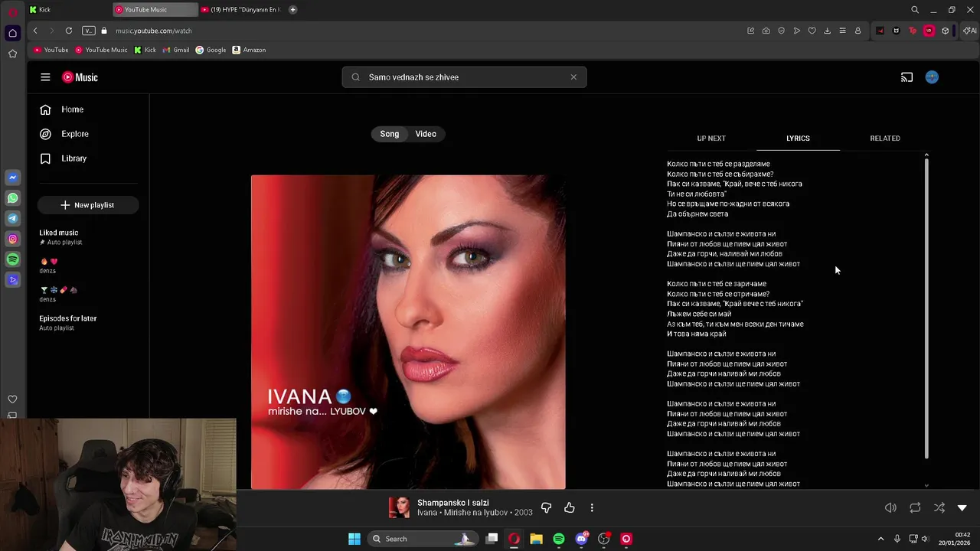Click the Ivana album cover art
Viewport: 980px width, 551px height.
pos(408,332)
